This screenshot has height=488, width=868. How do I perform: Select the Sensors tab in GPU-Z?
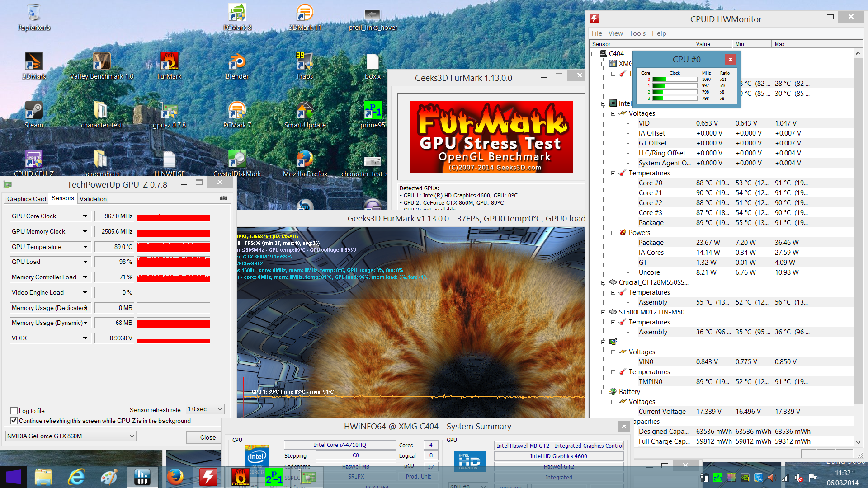[62, 198]
